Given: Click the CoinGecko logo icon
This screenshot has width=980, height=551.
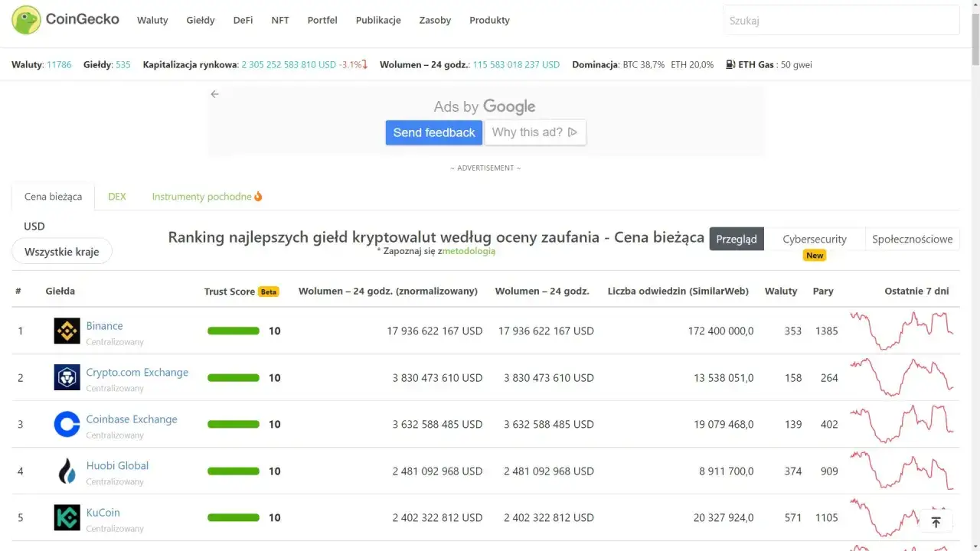Looking at the screenshot, I should (27, 20).
